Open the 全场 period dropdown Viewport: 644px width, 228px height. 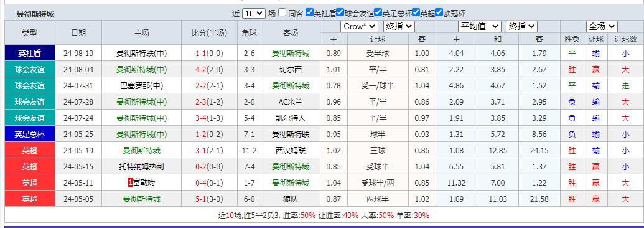[x=602, y=26]
